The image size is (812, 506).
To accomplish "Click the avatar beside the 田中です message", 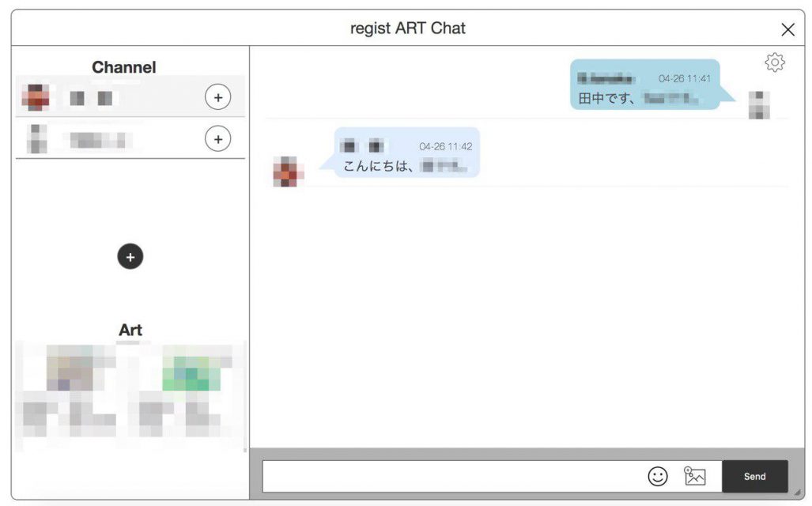I will click(x=759, y=105).
